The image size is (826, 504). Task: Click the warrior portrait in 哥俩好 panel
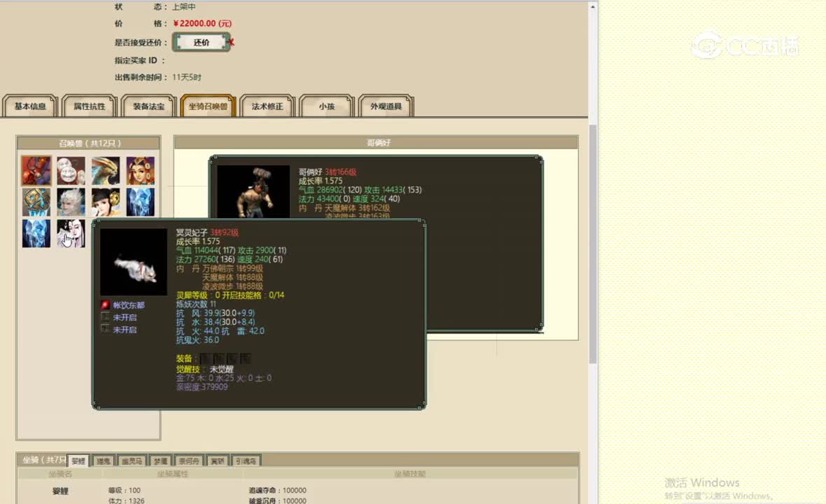pyautogui.click(x=253, y=191)
